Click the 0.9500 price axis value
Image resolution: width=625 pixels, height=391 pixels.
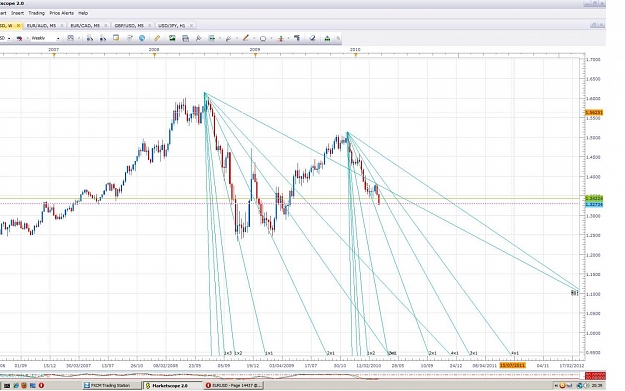pyautogui.click(x=594, y=353)
